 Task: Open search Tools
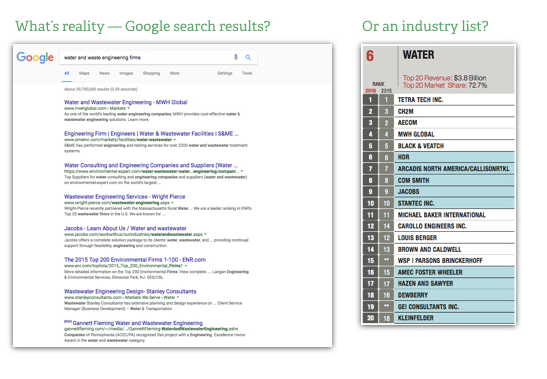pos(247,73)
